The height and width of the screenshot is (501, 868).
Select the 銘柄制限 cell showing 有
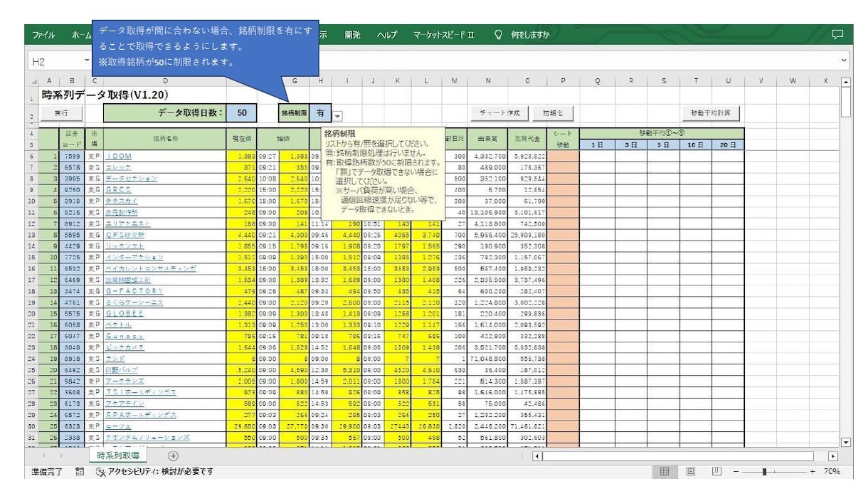321,112
